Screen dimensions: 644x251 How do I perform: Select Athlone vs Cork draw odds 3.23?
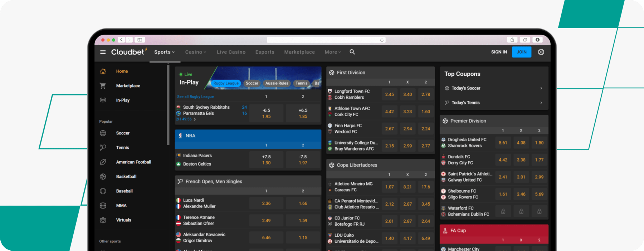pyautogui.click(x=408, y=112)
